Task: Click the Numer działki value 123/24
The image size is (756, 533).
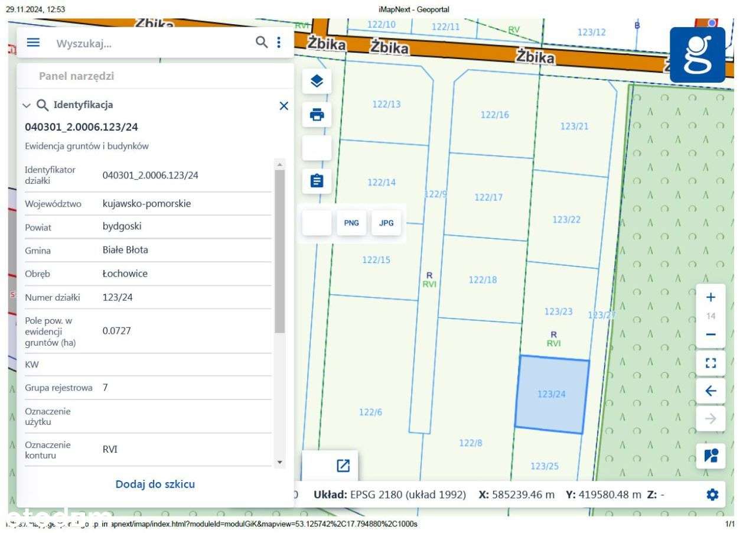Action: point(118,297)
